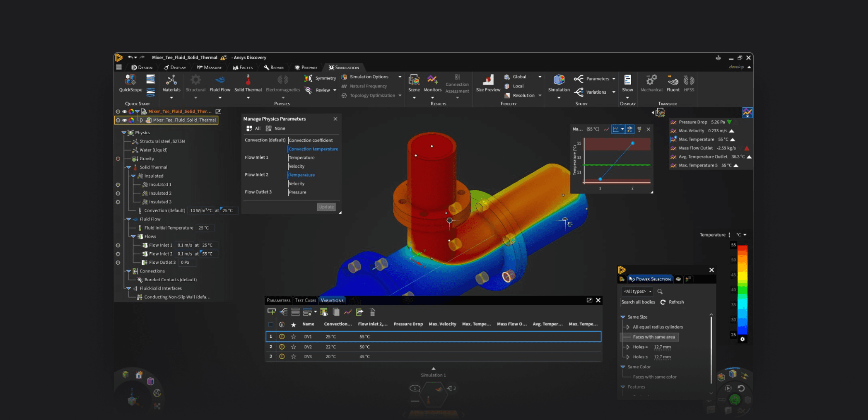Click the upper data point in temperature chart
Viewport: 868px width, 420px height.
pos(633,143)
